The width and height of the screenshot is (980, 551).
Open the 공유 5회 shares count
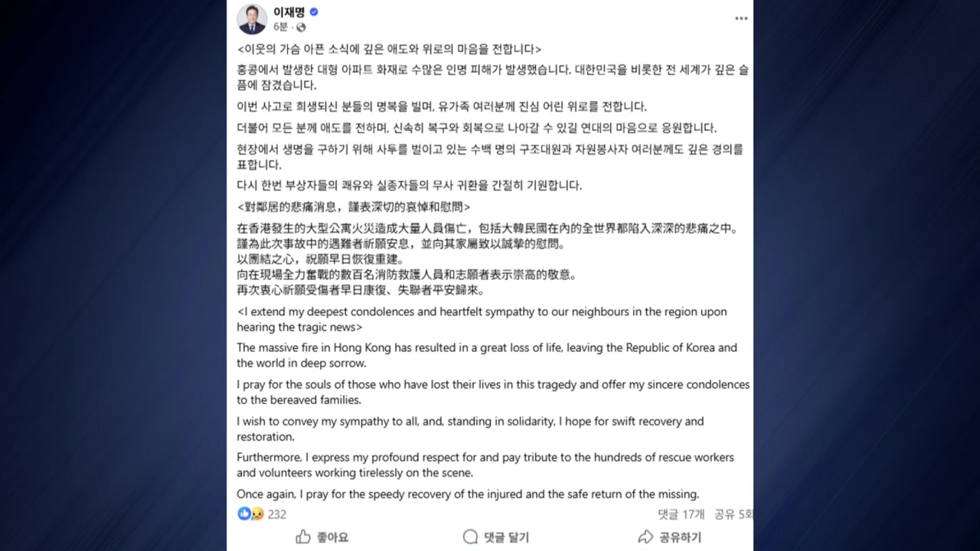point(733,514)
